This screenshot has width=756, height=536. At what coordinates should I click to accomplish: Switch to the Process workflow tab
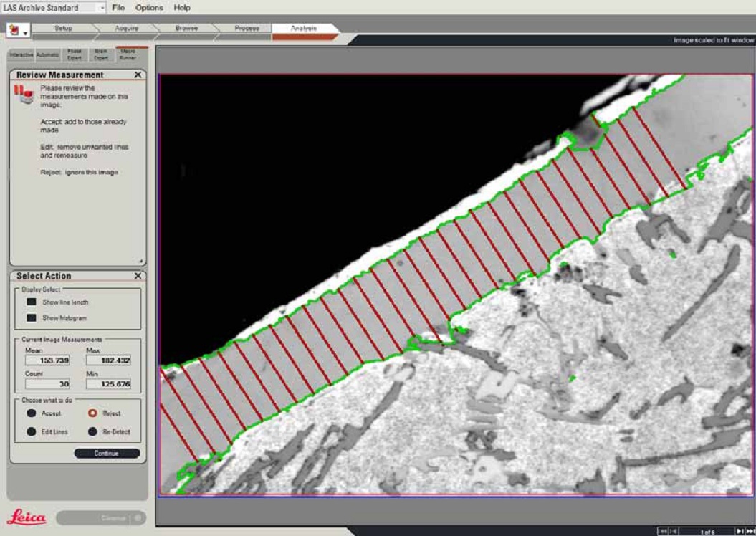click(x=247, y=28)
